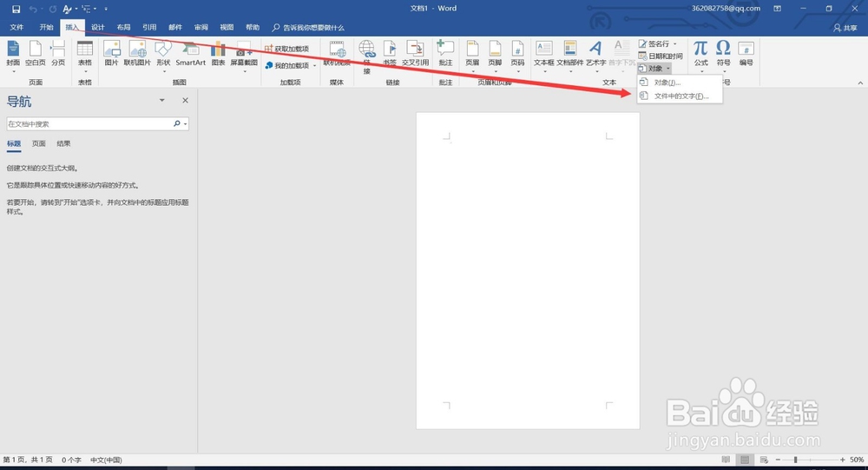Click the 共享 share button

(845, 28)
